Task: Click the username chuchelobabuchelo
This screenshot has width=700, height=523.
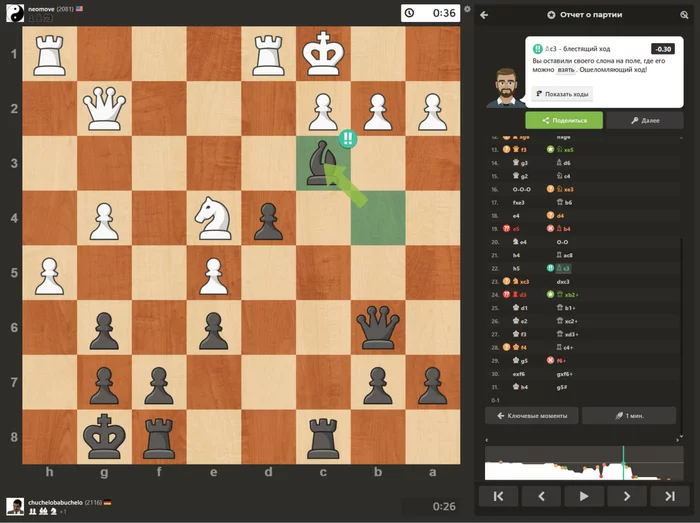Action: click(55, 502)
